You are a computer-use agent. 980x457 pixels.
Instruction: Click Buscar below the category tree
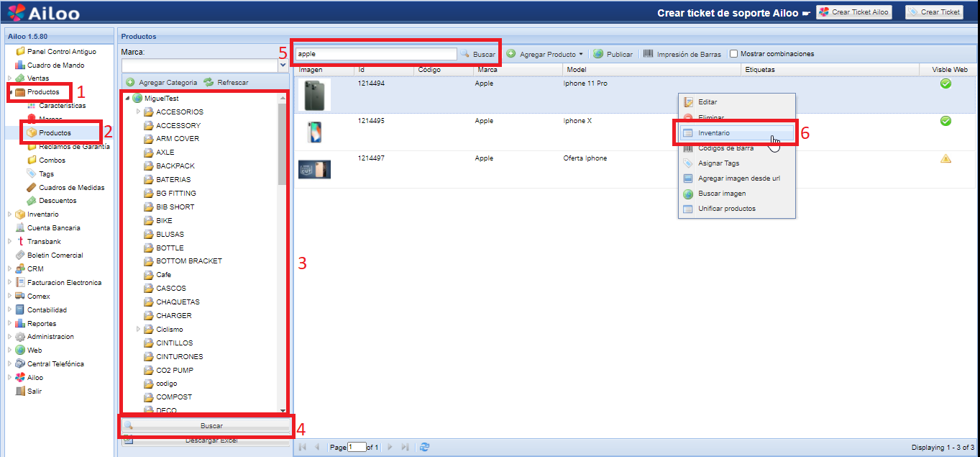[x=206, y=426]
